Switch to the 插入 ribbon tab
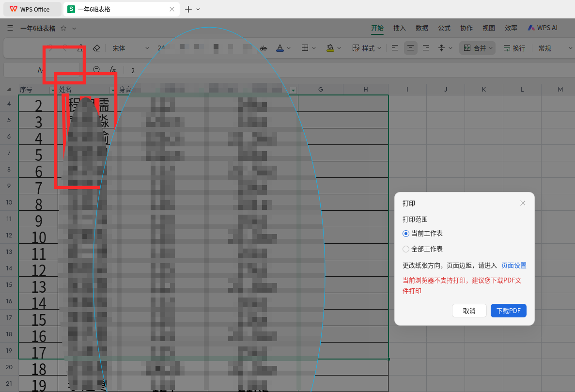Screen dimensions: 575x392 (x=399, y=28)
